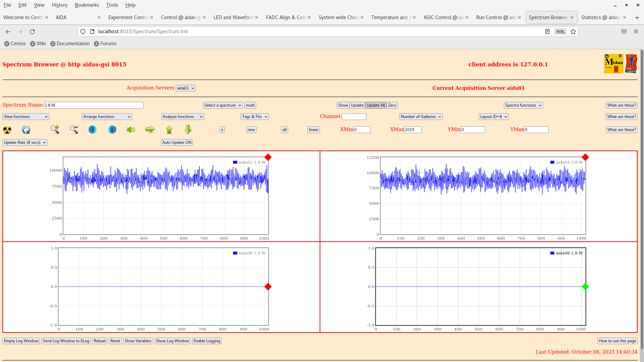
Task: Click the green up arrow icon
Action: click(169, 129)
